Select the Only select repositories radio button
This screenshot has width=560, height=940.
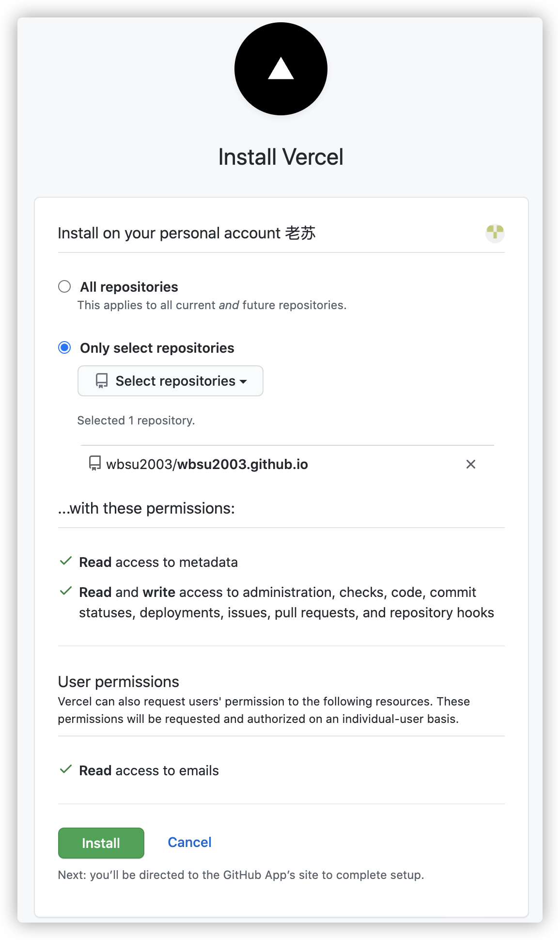[64, 348]
